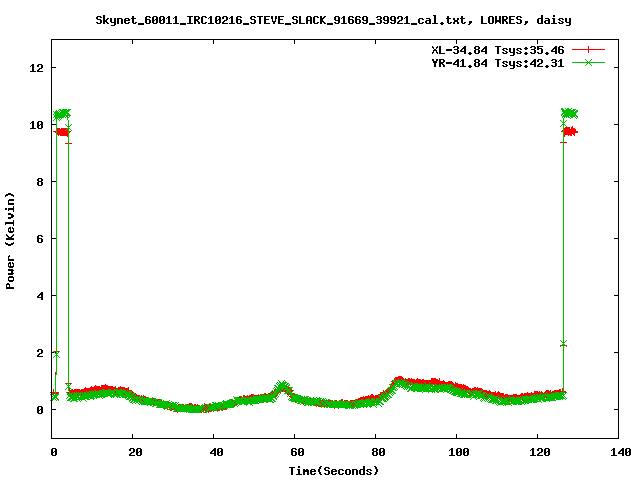Click the red calibration plateau near 128 seconds
This screenshot has width=640, height=480.
click(570, 131)
